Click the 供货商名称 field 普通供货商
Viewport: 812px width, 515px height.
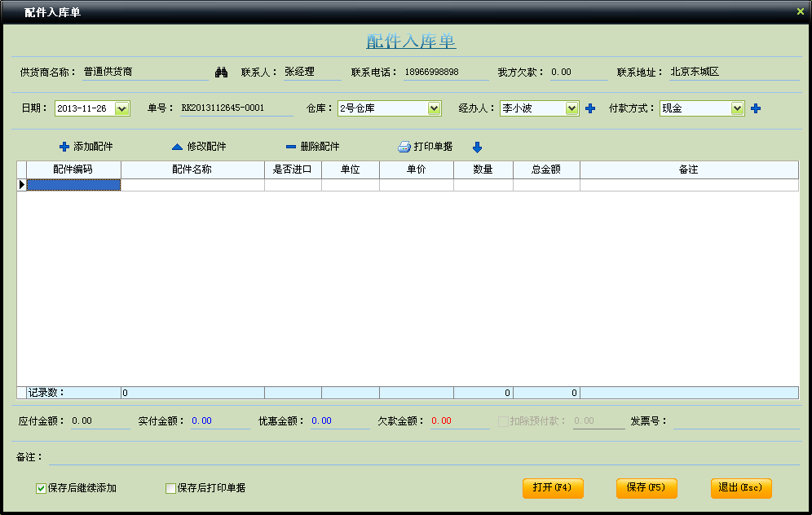click(x=145, y=73)
